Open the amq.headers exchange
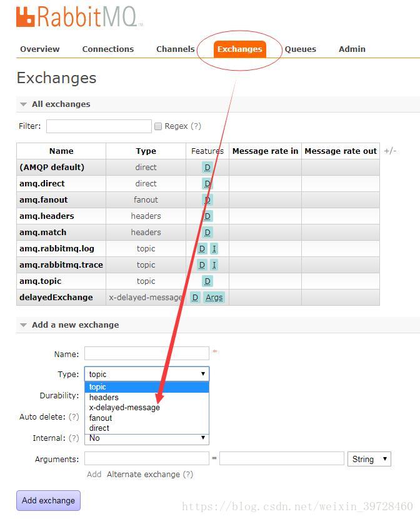The width and height of the screenshot is (420, 519). coord(47,216)
